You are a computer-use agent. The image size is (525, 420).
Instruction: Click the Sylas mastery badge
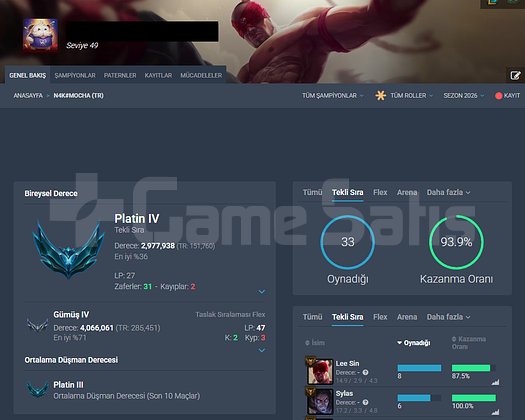(x=310, y=391)
